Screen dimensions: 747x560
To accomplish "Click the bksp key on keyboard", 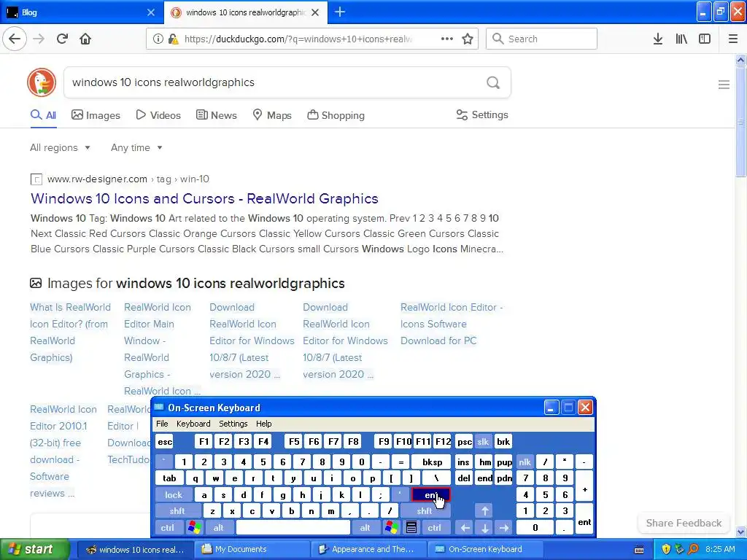I will coord(433,462).
